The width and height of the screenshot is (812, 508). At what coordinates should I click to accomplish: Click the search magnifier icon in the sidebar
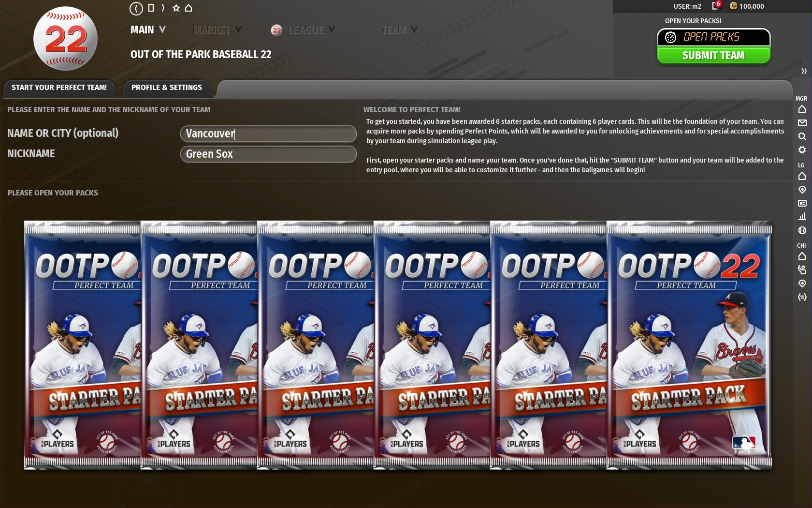(x=802, y=137)
